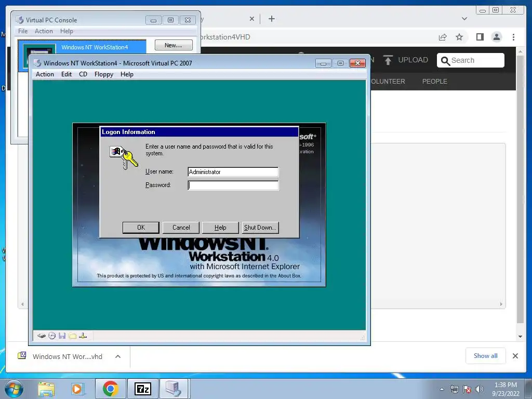Open 7-Zip from the taskbar
The height and width of the screenshot is (399, 532).
pos(142,389)
